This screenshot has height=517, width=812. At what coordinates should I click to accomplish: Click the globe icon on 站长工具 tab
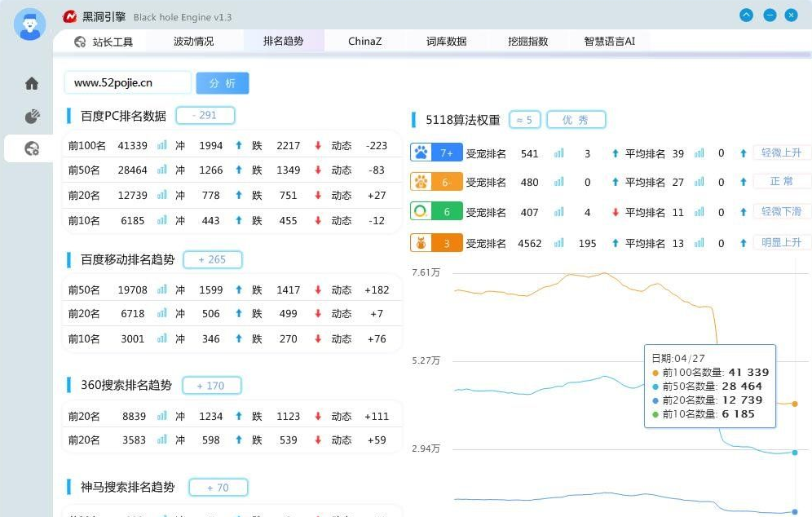pos(81,42)
